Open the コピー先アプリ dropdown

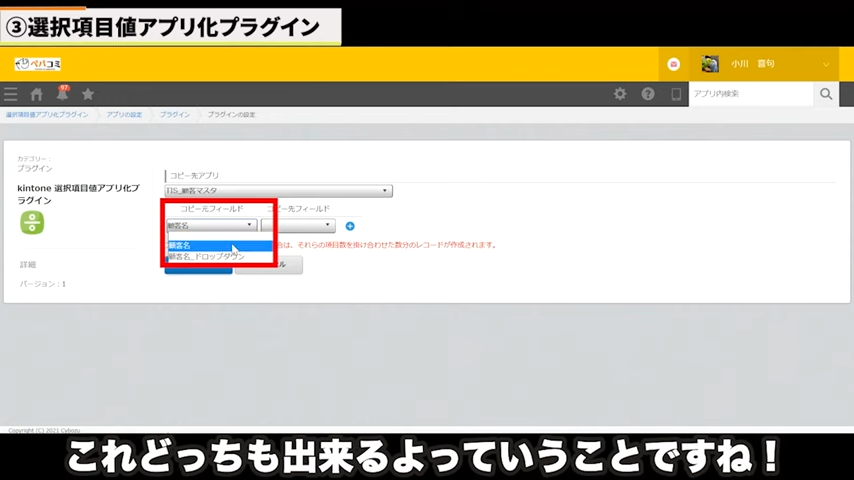click(278, 191)
